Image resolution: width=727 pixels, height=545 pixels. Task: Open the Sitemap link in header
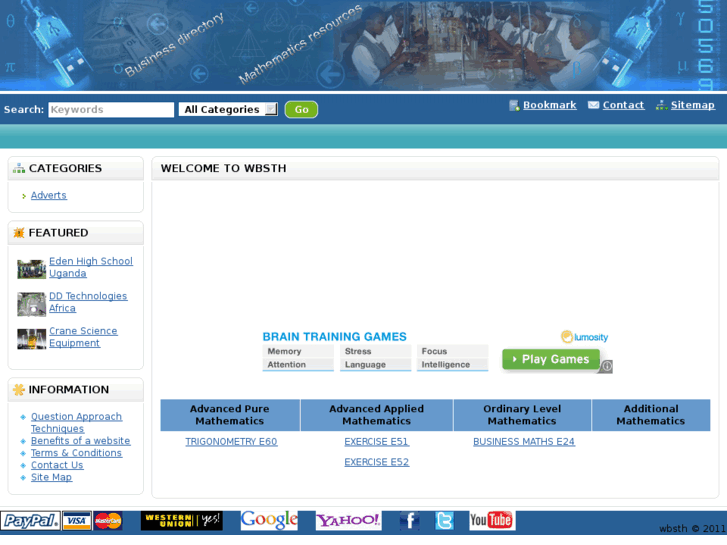[693, 105]
